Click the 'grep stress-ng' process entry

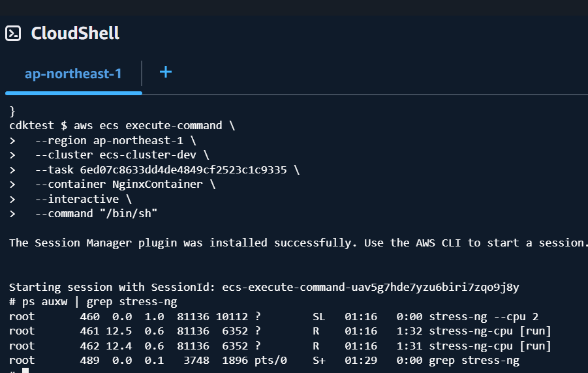474,360
